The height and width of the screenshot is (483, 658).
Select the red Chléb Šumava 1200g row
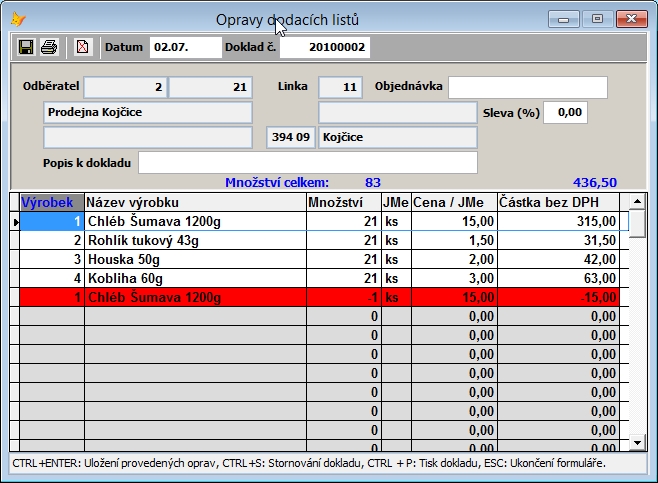(319, 297)
